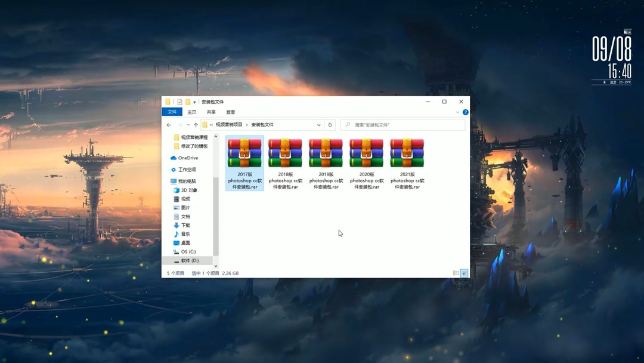
Task: Expand the ribbon display chevron
Action: [x=457, y=112]
